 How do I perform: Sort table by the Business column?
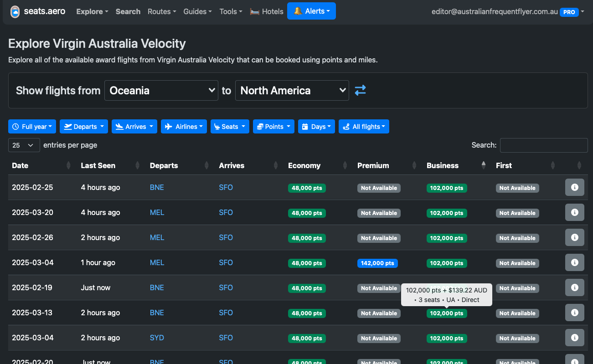tap(458, 165)
